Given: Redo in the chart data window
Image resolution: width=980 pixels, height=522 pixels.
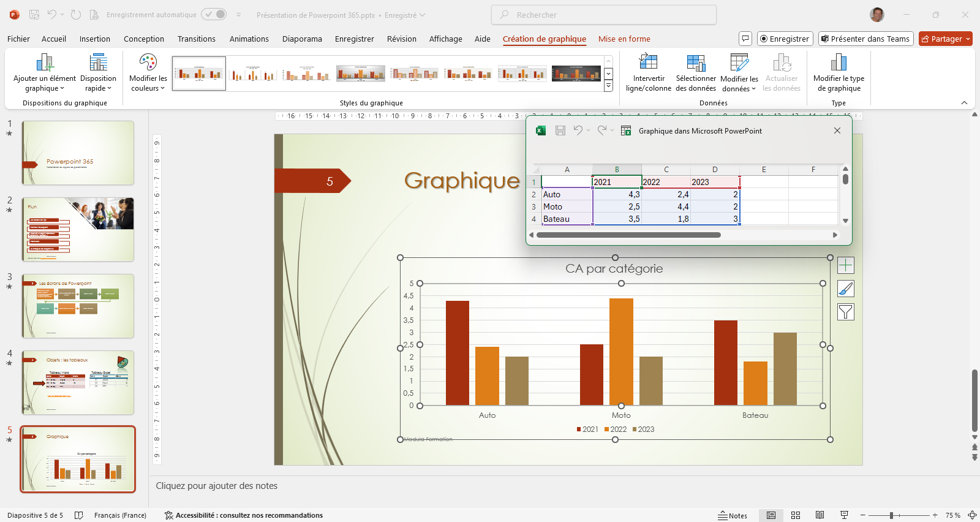Looking at the screenshot, I should (x=602, y=130).
